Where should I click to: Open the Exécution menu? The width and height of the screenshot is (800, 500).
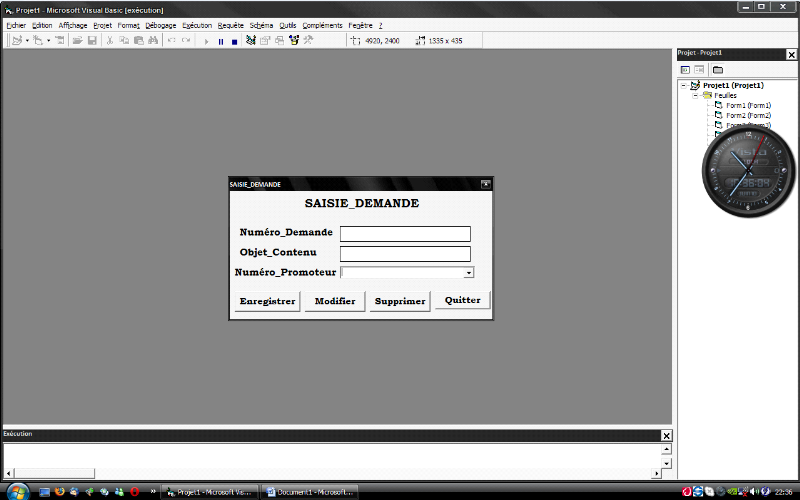click(x=197, y=25)
